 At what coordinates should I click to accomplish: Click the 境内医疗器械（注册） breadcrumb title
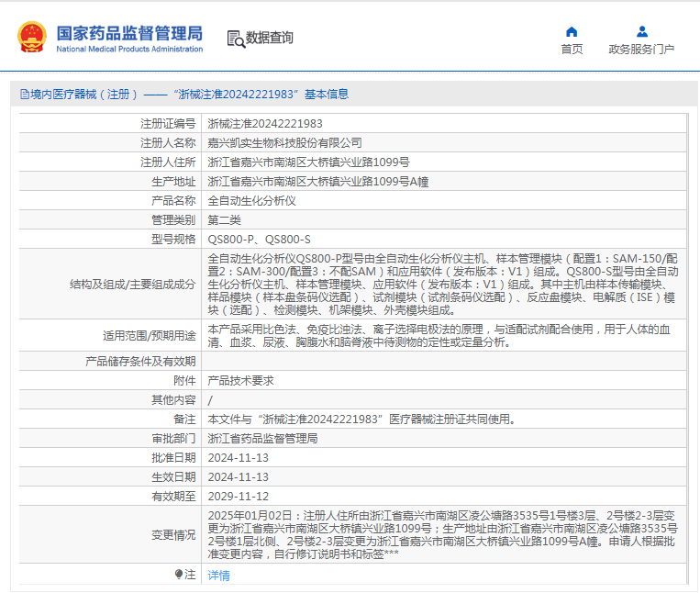click(83, 95)
